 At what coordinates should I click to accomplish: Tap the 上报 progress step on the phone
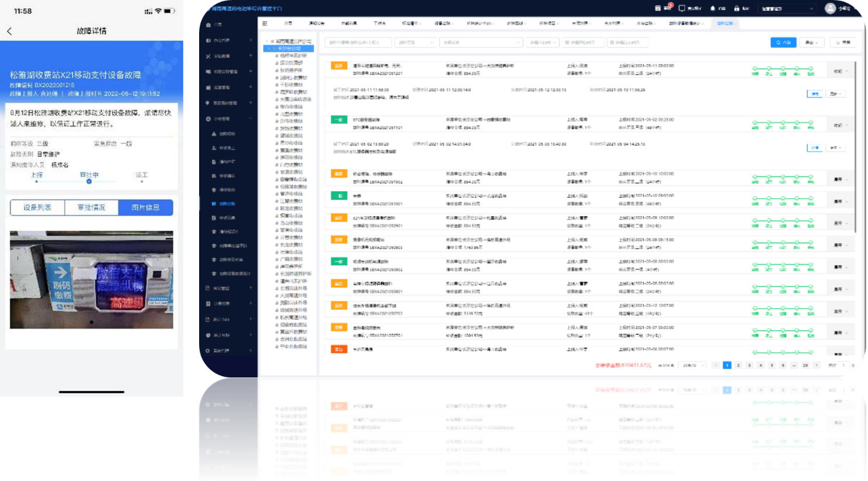(36, 177)
